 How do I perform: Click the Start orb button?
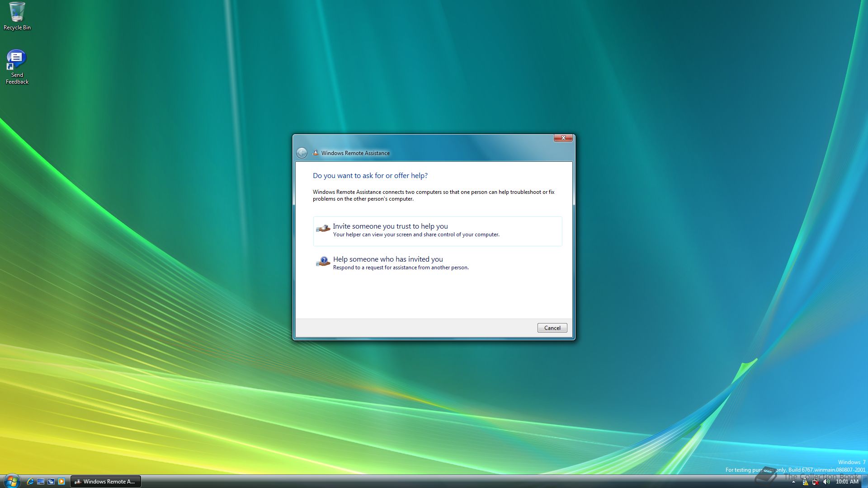click(11, 481)
